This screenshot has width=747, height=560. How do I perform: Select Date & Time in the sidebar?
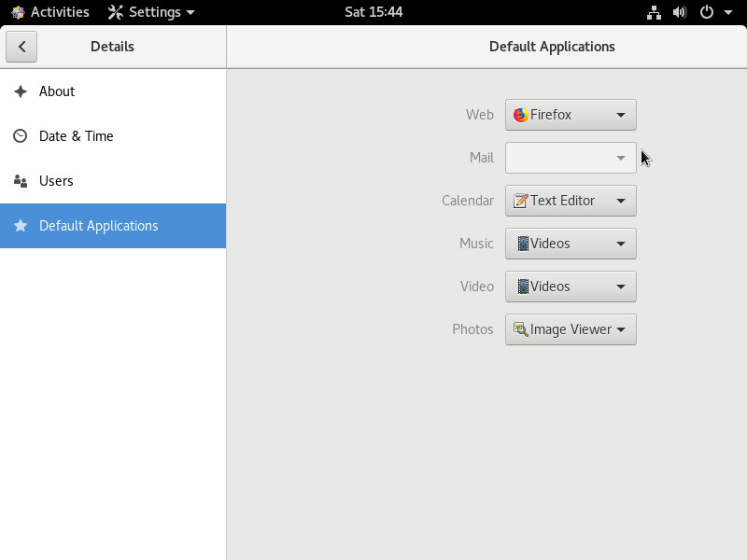coord(113,136)
